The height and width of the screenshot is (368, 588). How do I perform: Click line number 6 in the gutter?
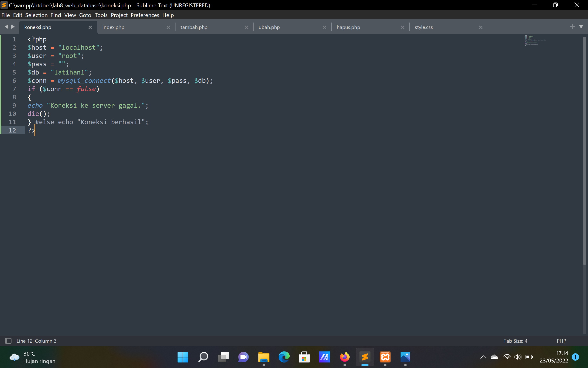(x=14, y=80)
